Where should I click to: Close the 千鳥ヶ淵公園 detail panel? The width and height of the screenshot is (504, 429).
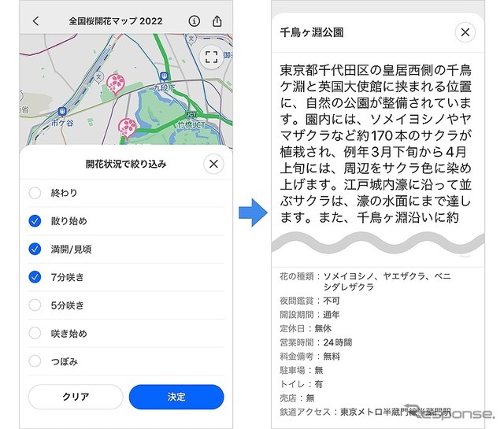pos(465,32)
